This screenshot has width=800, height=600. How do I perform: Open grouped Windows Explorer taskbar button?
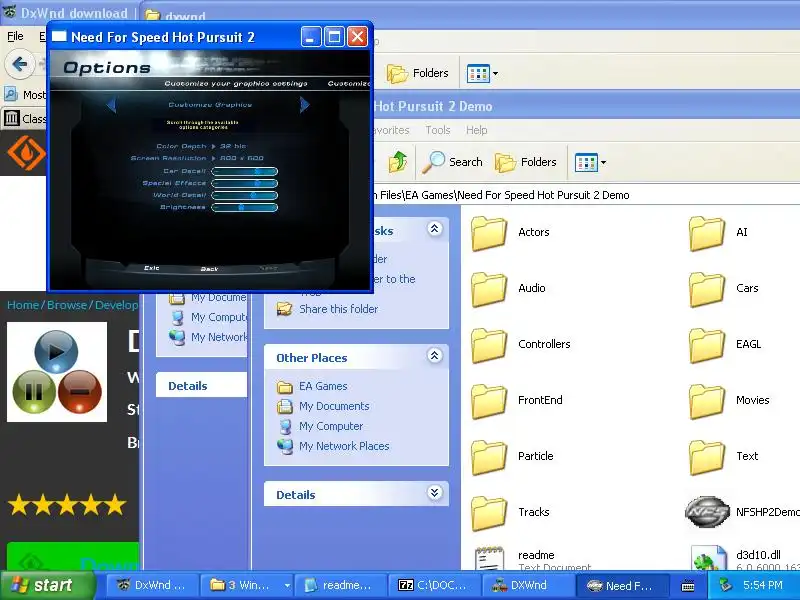click(246, 585)
